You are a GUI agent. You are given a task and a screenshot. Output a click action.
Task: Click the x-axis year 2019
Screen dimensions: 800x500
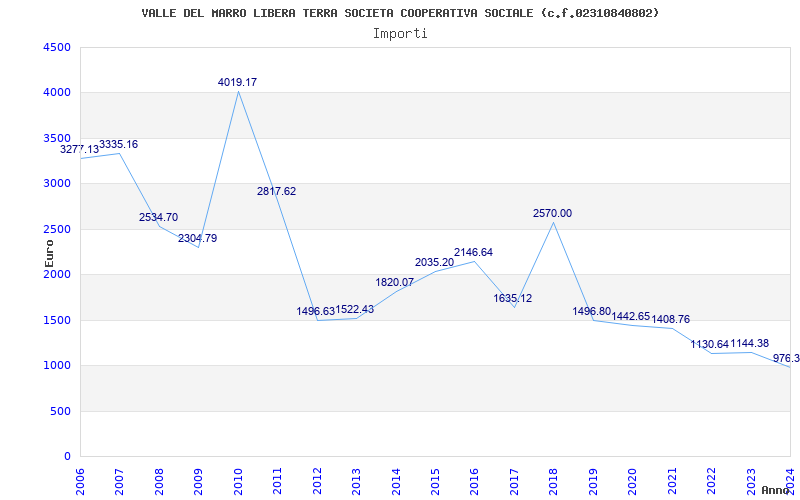coord(593,482)
